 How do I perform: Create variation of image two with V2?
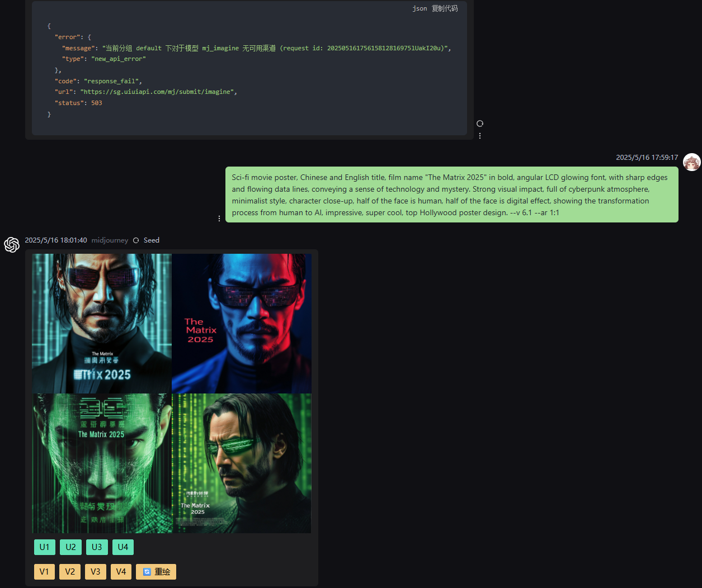pos(70,572)
